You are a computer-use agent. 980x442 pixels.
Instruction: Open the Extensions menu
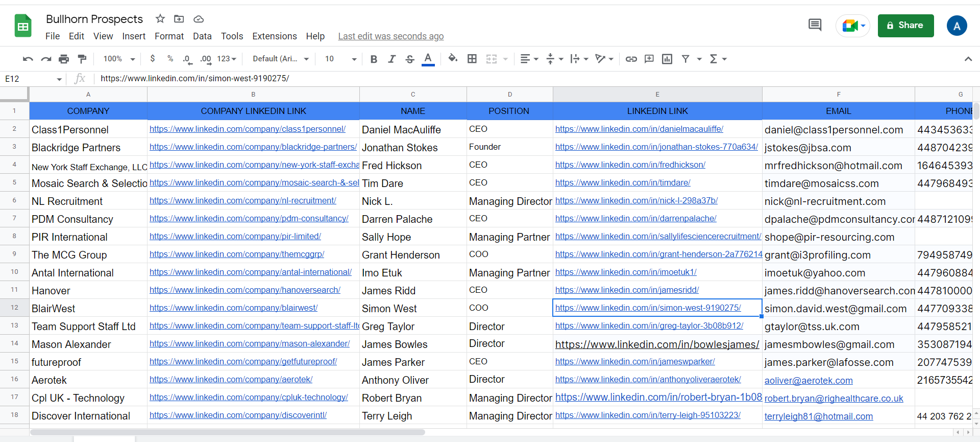tap(274, 36)
